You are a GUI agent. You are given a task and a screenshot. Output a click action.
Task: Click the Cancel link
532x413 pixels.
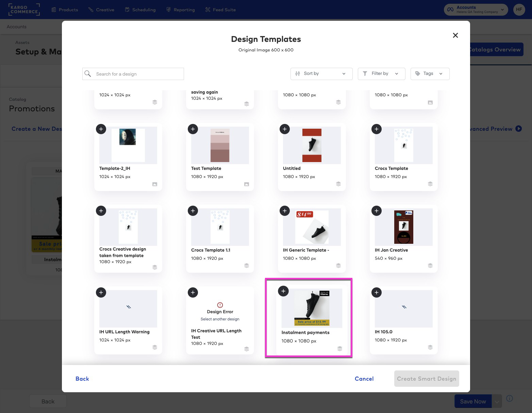coord(364,379)
